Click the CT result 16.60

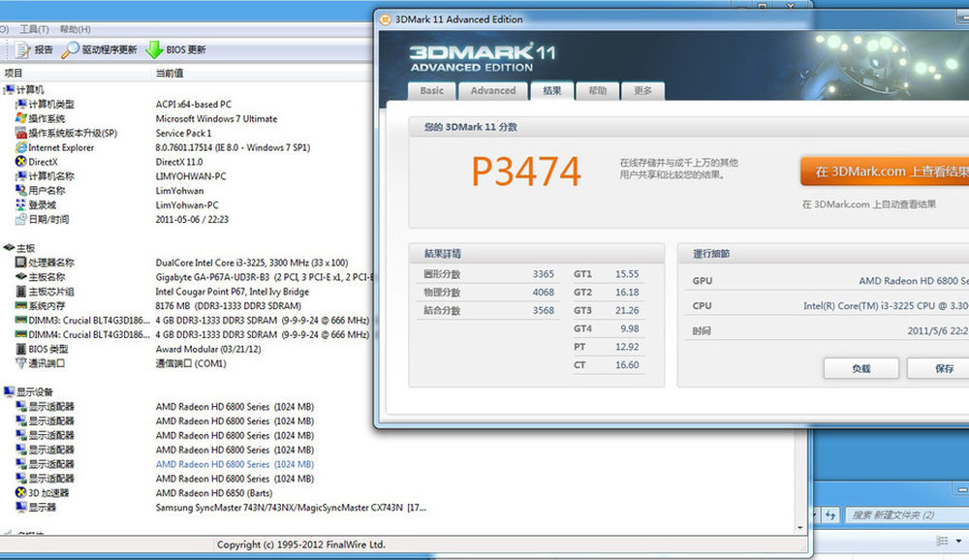(627, 365)
